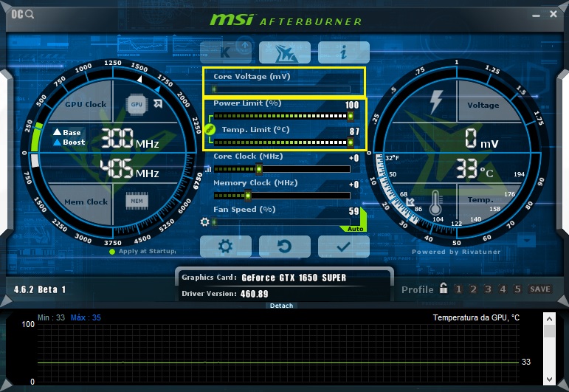
Task: Toggle the profile lock icon
Action: [x=443, y=288]
